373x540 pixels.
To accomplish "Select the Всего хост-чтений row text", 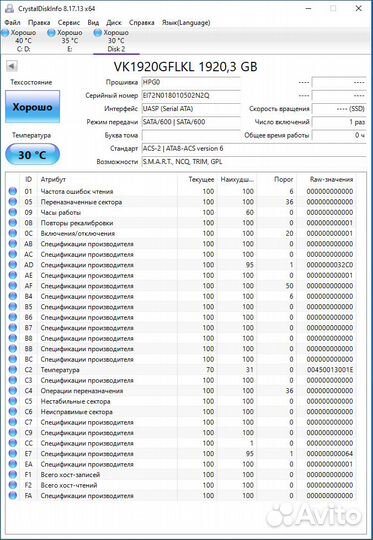I will tap(69, 485).
